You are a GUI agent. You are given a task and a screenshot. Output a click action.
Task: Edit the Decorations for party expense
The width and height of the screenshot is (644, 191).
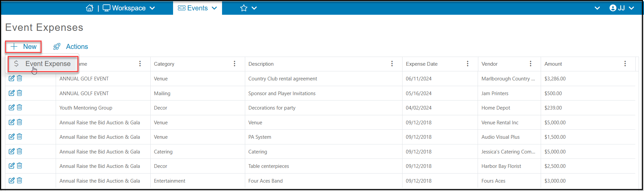[x=12, y=107]
